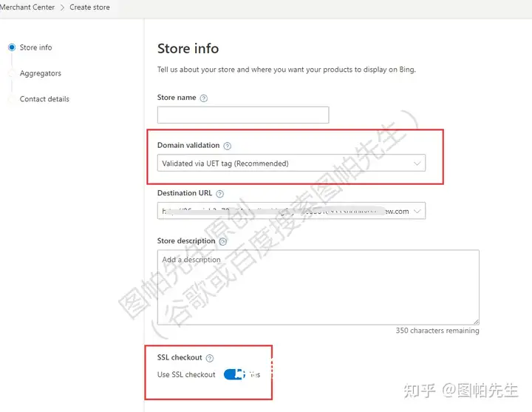Click the Create store breadcrumb
The height and width of the screenshot is (412, 532).
[x=89, y=7]
